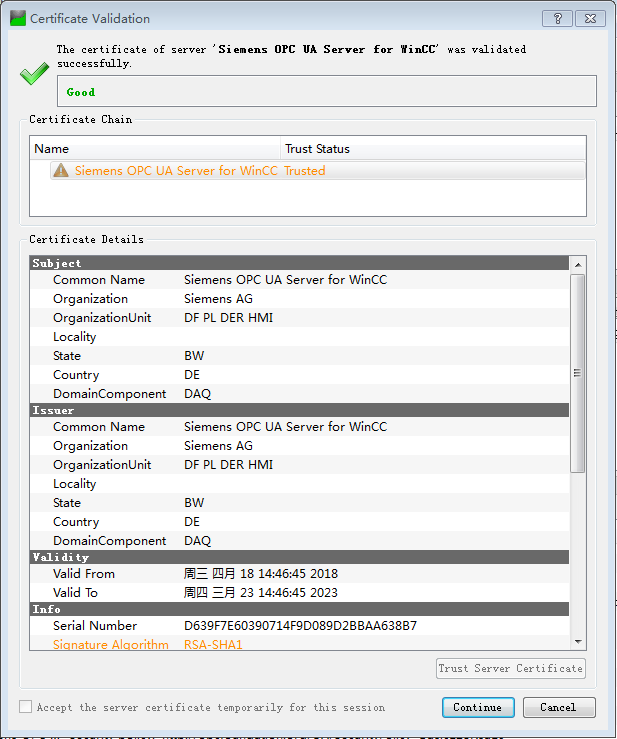Image resolution: width=617 pixels, height=739 pixels.
Task: Select the Issuer section header
Action: pyautogui.click(x=300, y=410)
